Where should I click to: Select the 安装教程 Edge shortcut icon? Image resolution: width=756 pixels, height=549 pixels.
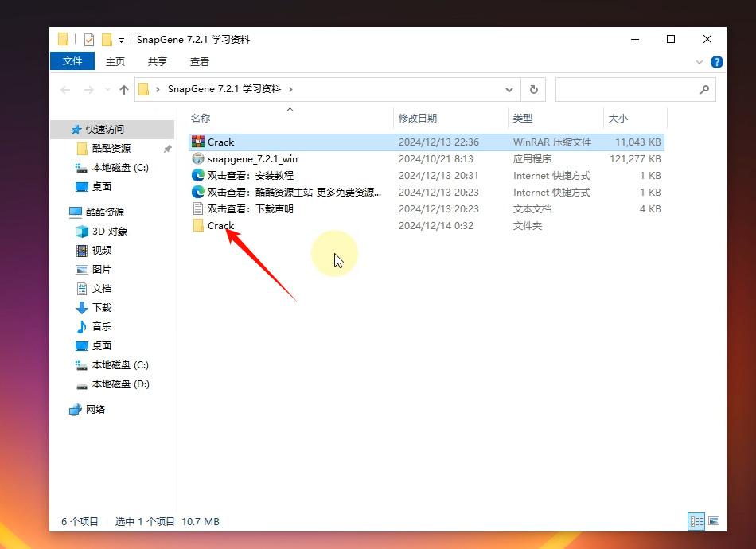point(198,175)
